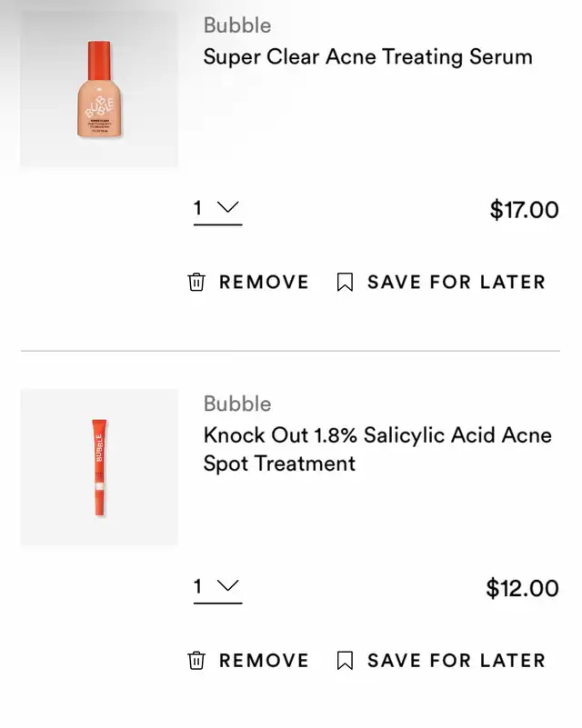Viewport: 582px width, 728px height.
Task: Expand quantity chevron for Knock Out treatment
Action: coord(227,585)
